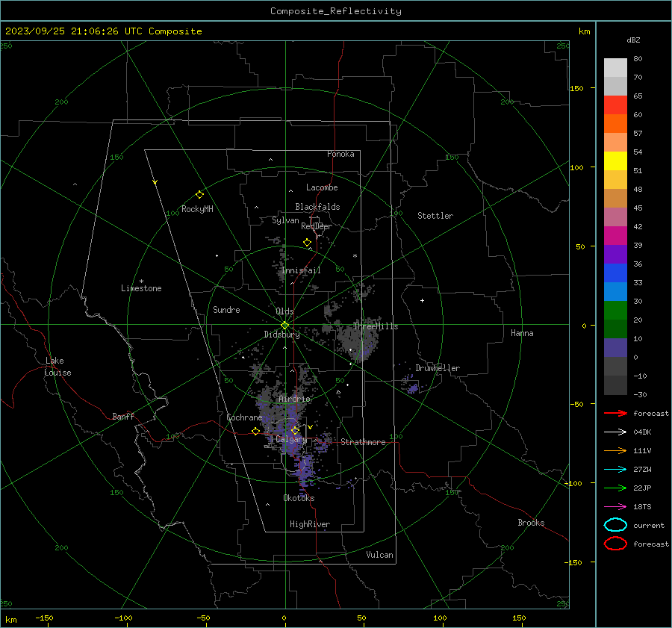Click the RockyMH label
The height and width of the screenshot is (628, 672).
click(197, 209)
